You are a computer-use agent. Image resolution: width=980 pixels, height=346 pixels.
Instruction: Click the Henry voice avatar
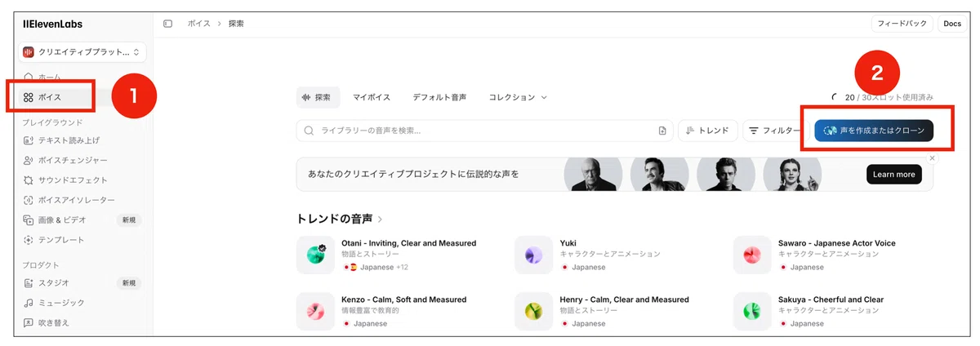click(x=534, y=311)
